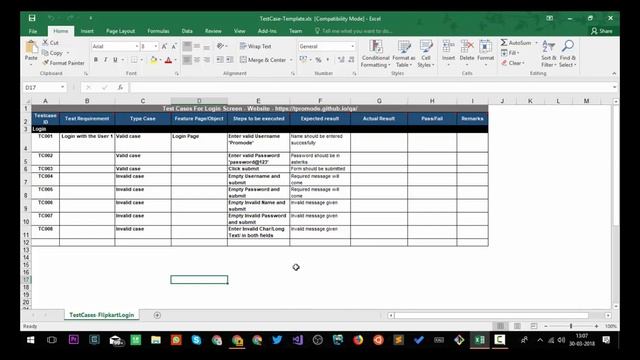Expand the formula bar chevron
This screenshot has height=360, width=640.
[614, 87]
